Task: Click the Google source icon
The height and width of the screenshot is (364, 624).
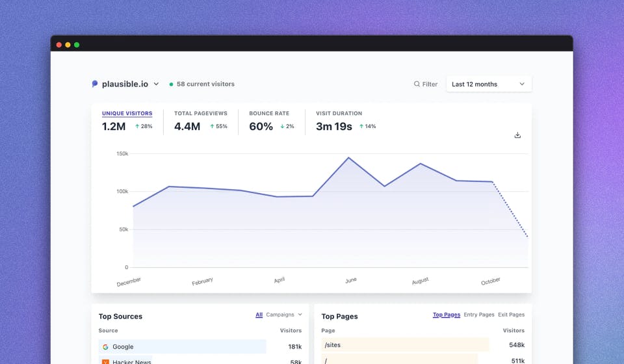Action: tap(105, 346)
